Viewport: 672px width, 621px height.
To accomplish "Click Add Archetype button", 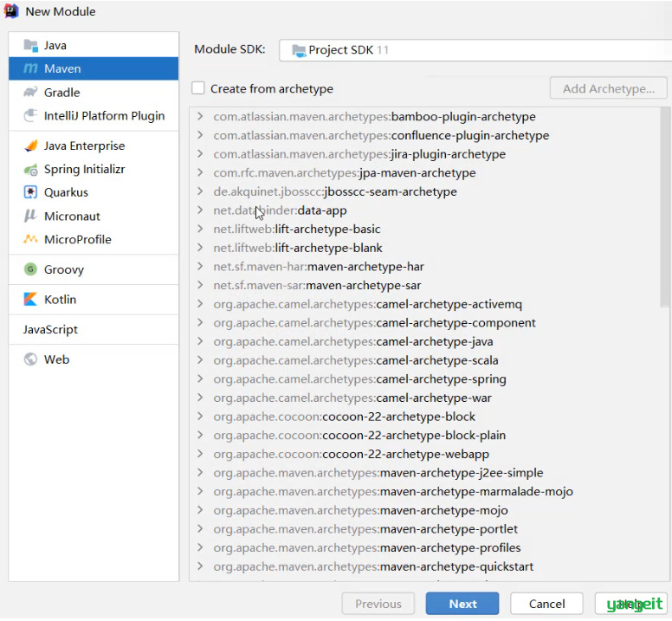I will coord(609,88).
